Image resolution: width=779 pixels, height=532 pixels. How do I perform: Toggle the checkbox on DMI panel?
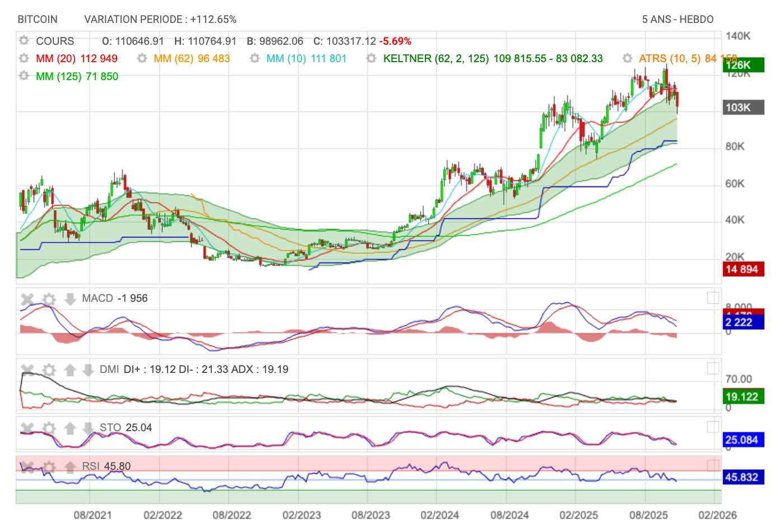(x=712, y=368)
